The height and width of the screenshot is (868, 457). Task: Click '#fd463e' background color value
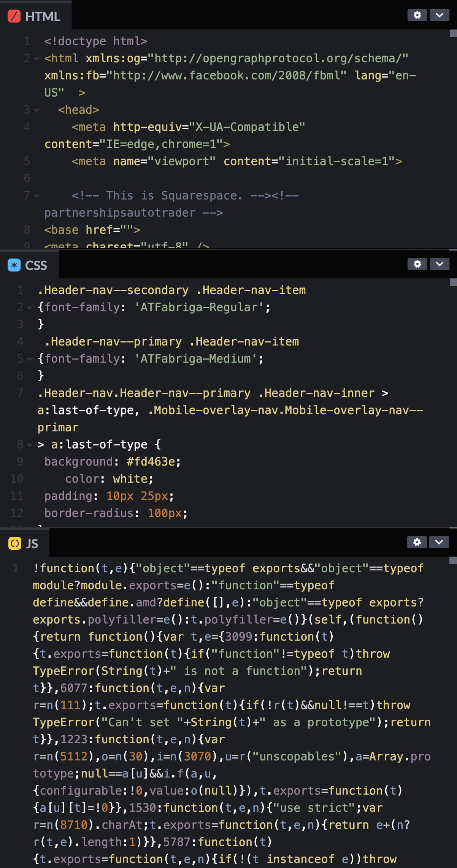point(151,462)
